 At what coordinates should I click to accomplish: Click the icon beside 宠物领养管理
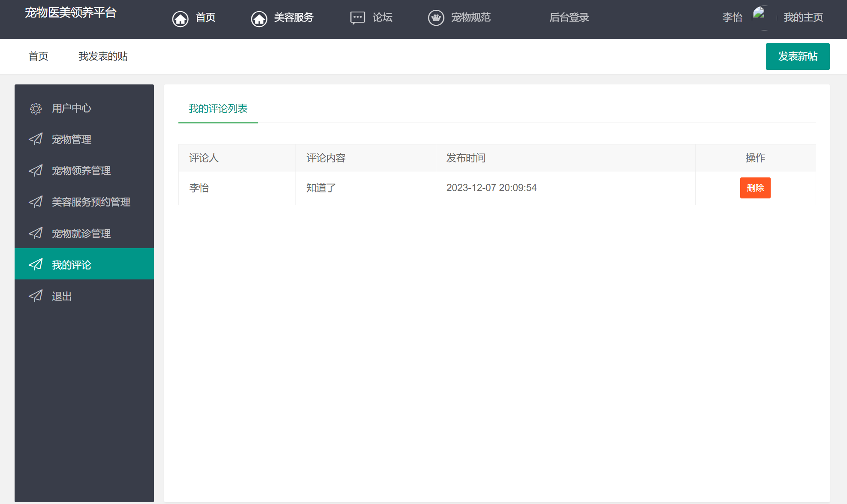click(x=36, y=171)
